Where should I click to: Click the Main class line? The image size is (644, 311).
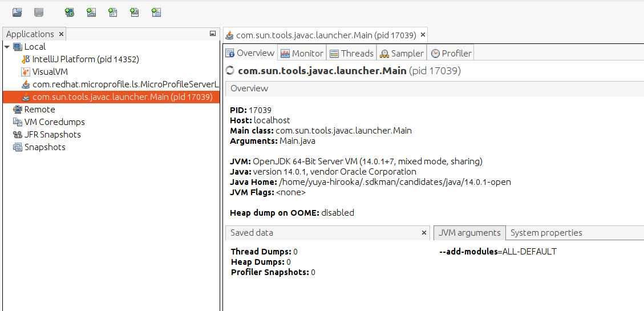click(x=321, y=131)
